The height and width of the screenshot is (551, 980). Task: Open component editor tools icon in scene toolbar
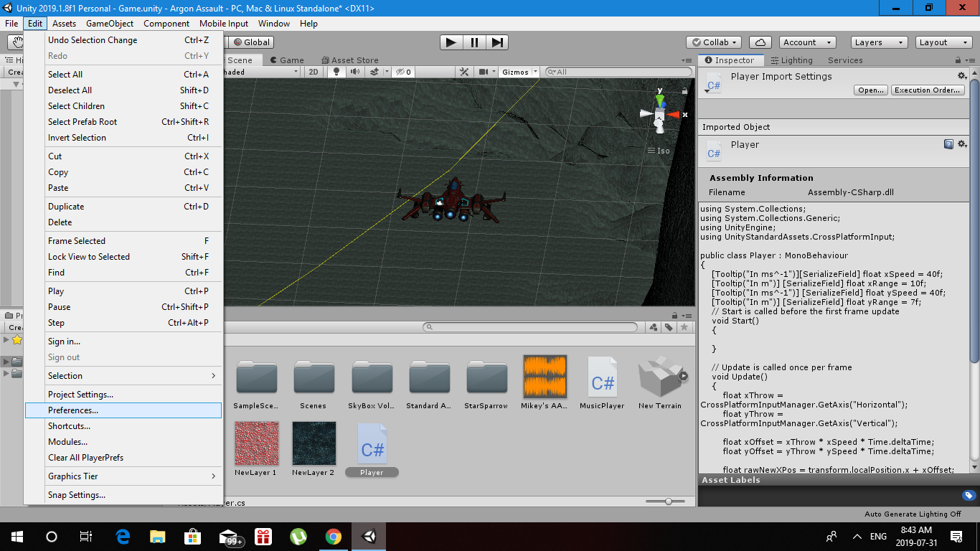[464, 72]
